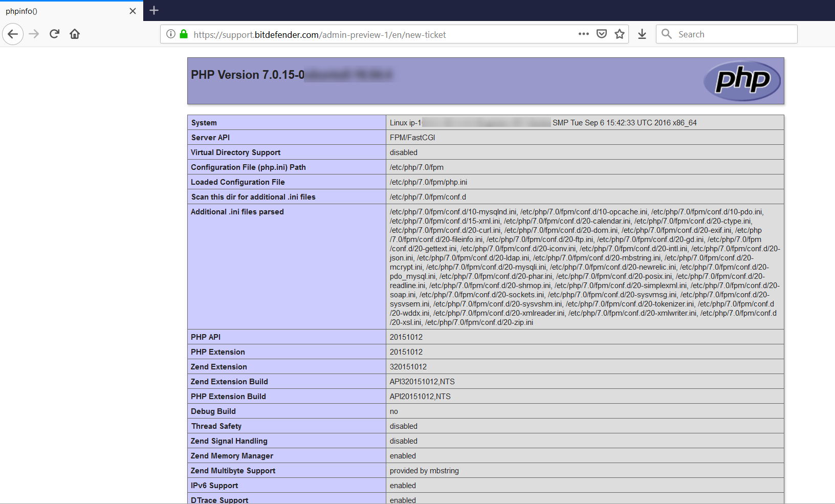Click the search magnifier icon
The height and width of the screenshot is (504, 835).
(x=666, y=34)
